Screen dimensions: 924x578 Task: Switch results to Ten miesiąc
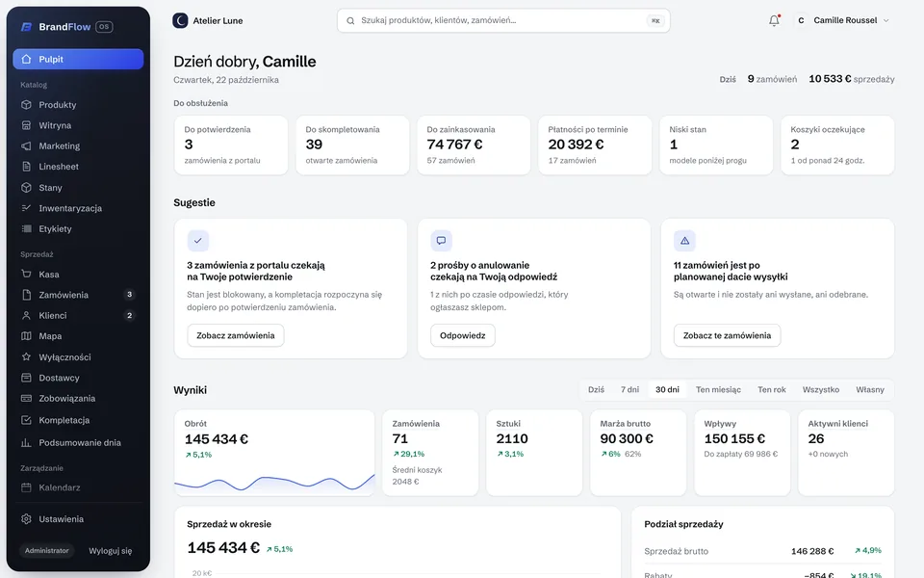[718, 390]
